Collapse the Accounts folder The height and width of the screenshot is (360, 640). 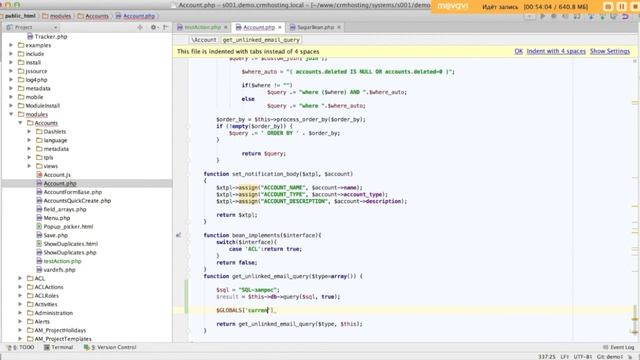pos(20,123)
